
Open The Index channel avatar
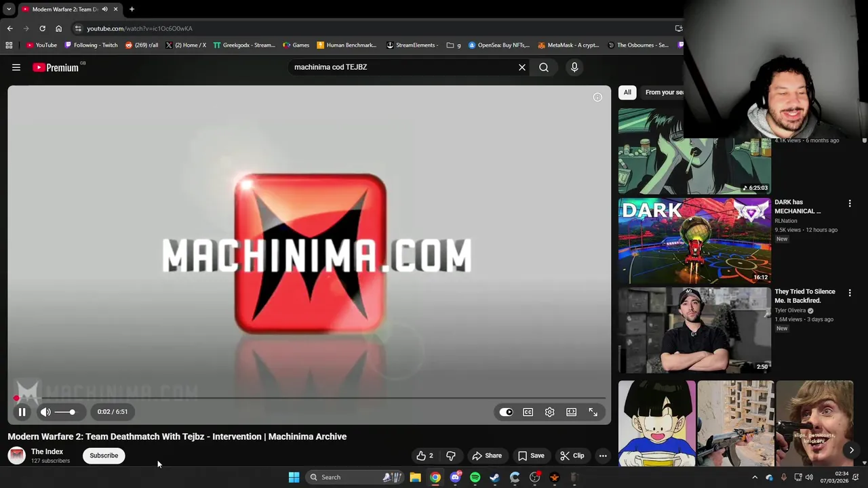tap(17, 455)
